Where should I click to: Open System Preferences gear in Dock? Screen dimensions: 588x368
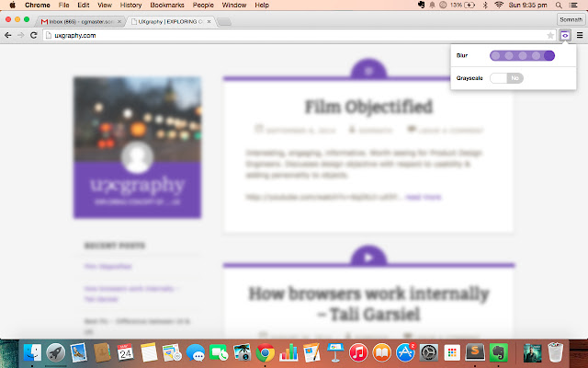click(x=429, y=352)
